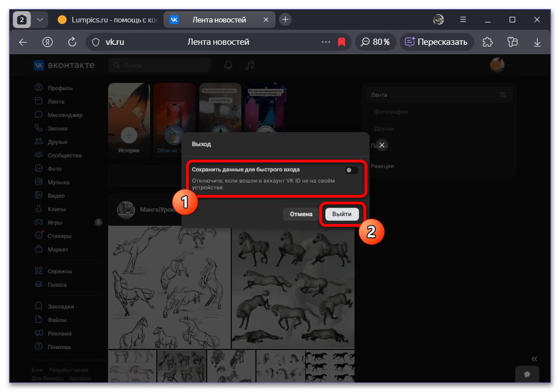Click the Лента filter settings icon
The image size is (560, 392).
point(503,95)
